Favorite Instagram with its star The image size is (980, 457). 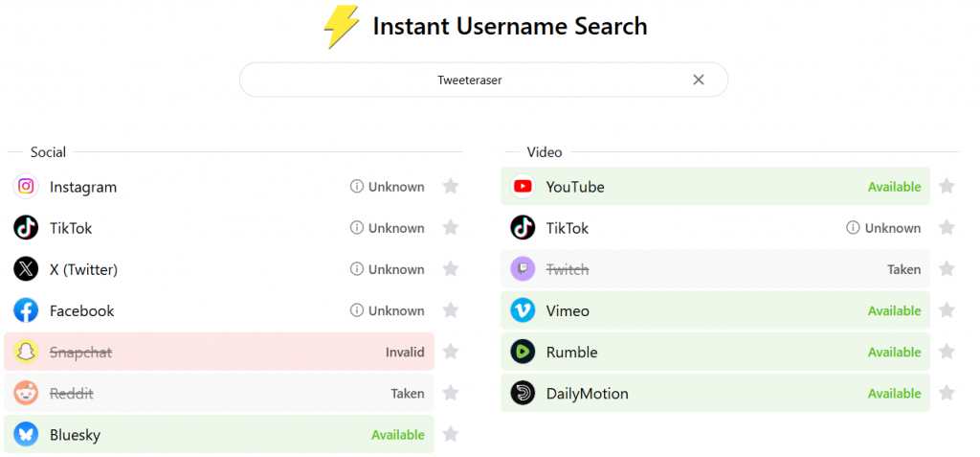coord(451,187)
